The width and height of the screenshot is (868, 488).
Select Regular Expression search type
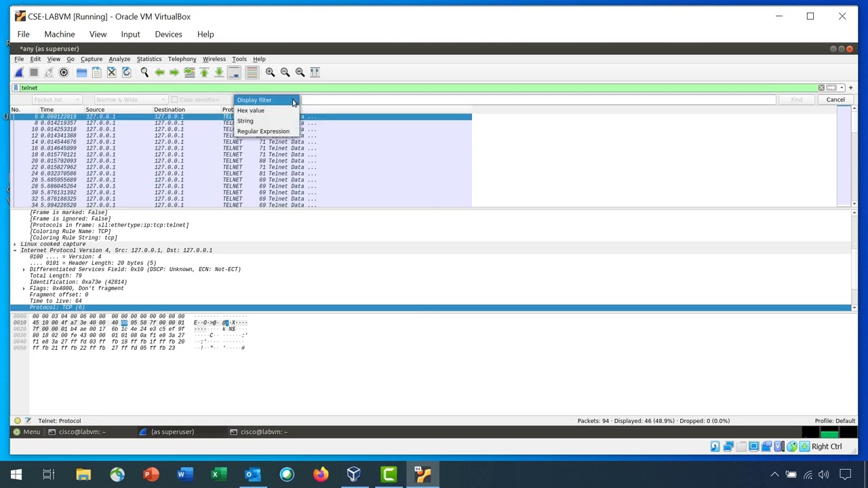[266, 131]
